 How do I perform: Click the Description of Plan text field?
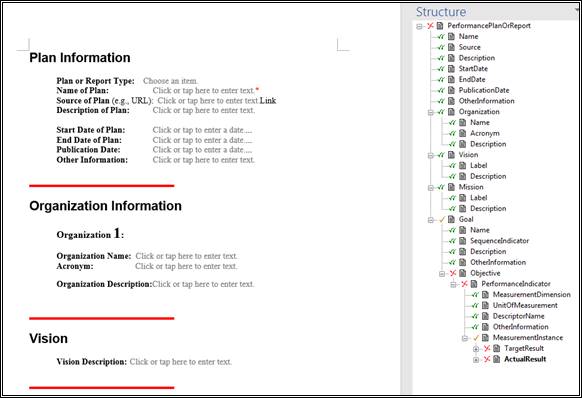(x=203, y=110)
